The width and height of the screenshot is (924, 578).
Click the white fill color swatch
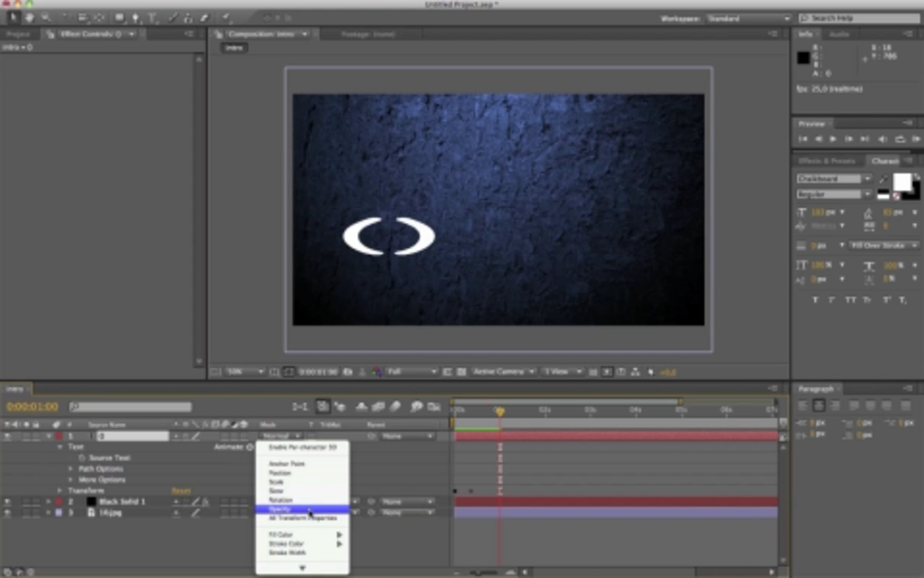902,182
